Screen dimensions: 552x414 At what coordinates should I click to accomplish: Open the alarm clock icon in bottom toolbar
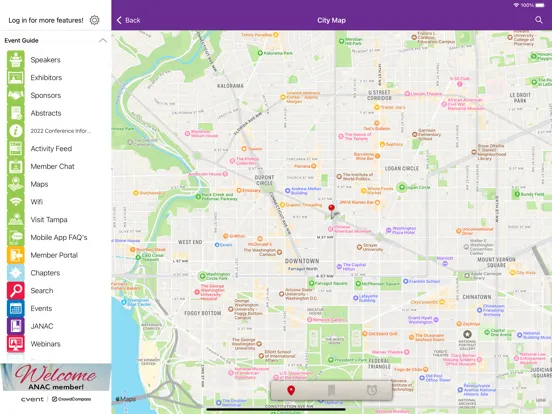[372, 390]
